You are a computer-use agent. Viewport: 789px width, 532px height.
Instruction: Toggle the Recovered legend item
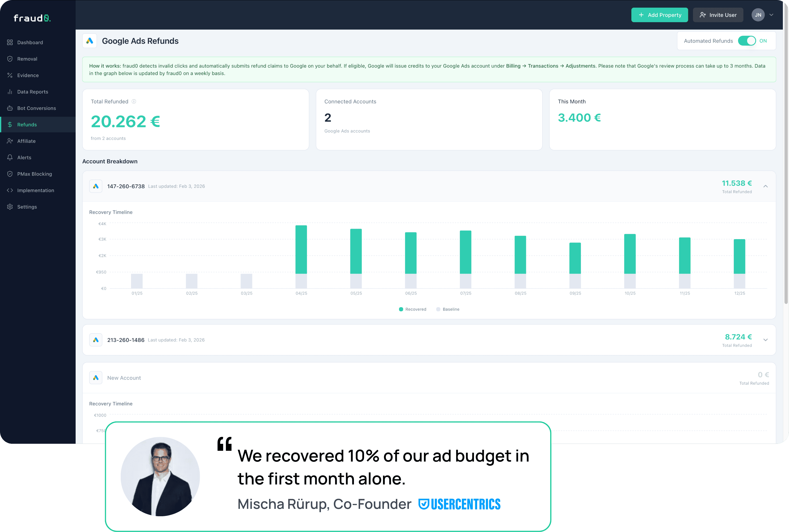412,309
